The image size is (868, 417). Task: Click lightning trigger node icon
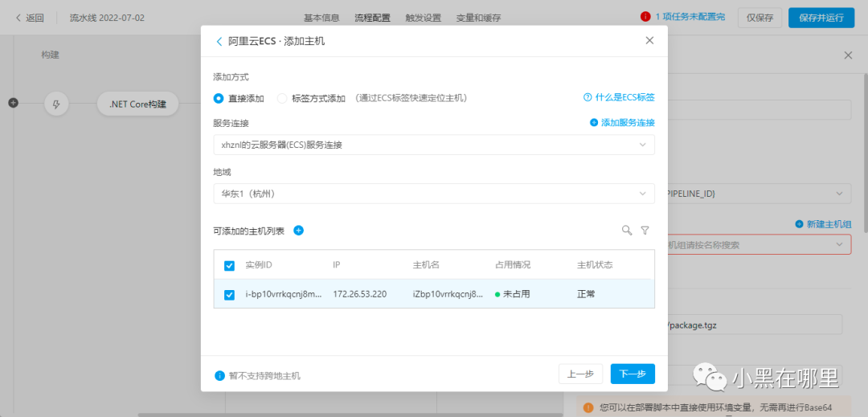56,104
